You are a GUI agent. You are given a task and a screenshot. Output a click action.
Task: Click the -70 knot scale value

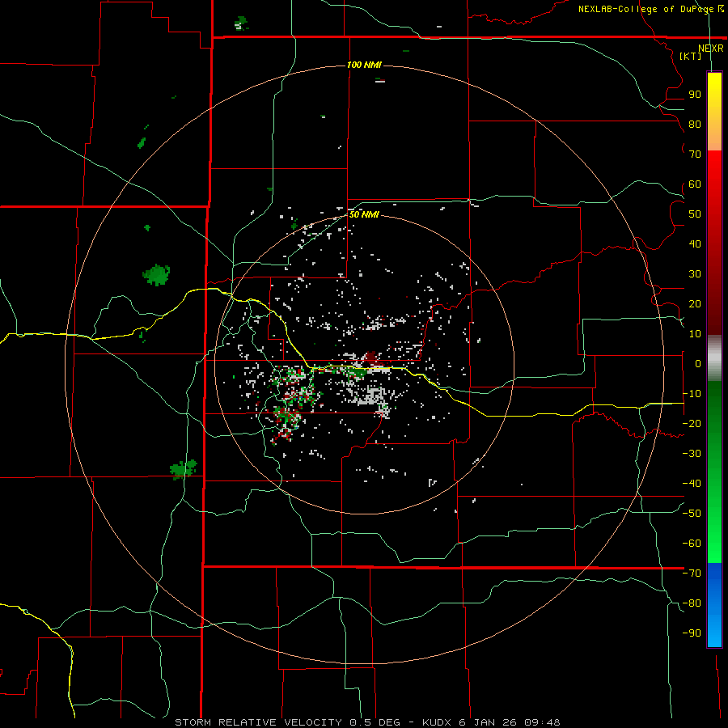coord(692,574)
